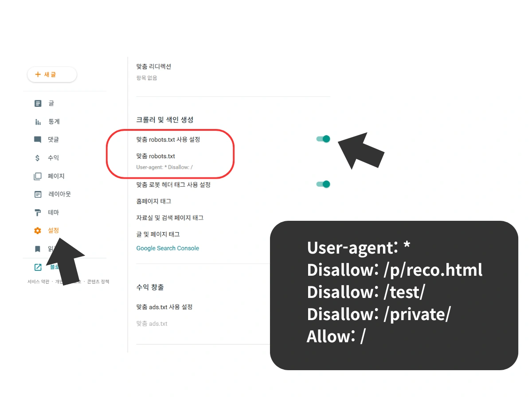Click the 테마 paint roller icon

pos(38,212)
